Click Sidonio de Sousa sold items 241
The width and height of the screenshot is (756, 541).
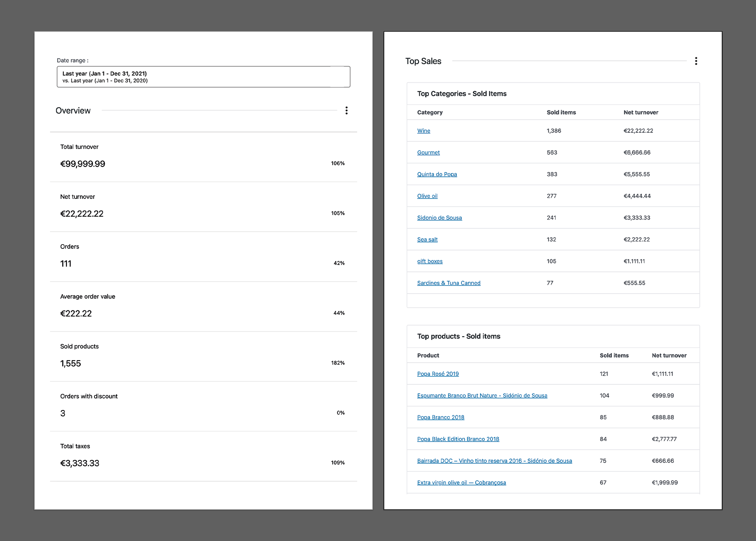[x=552, y=217]
